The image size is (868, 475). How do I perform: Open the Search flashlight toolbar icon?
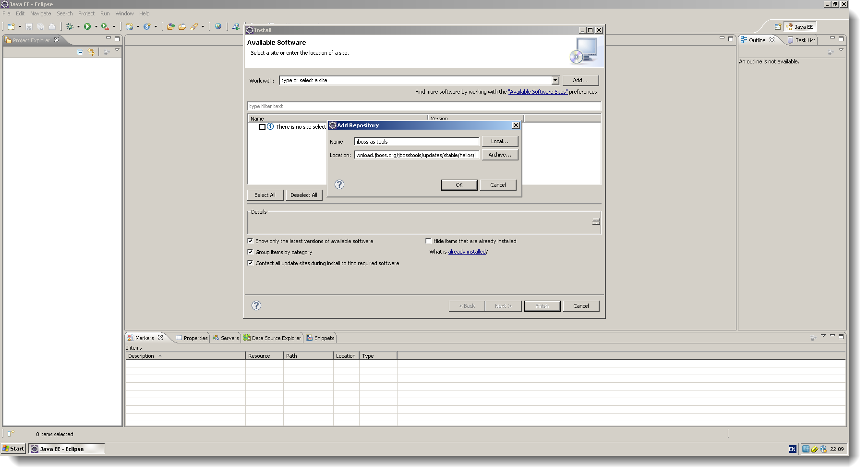(x=194, y=26)
